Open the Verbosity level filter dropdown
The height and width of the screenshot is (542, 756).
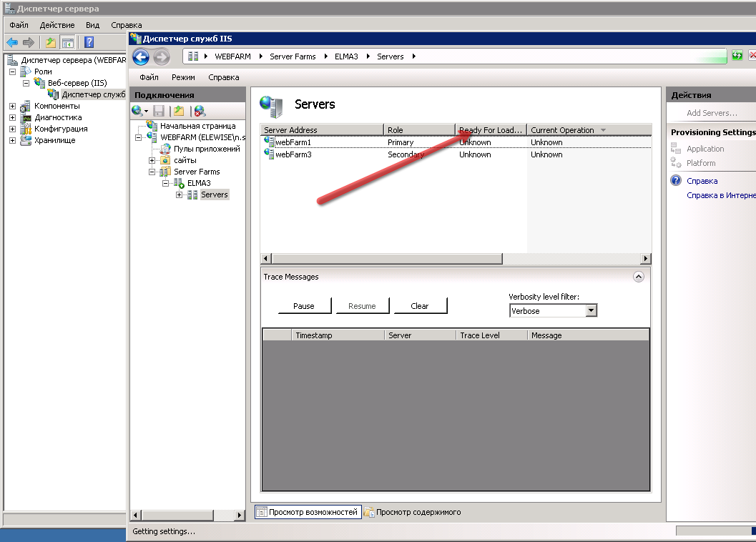(x=591, y=311)
